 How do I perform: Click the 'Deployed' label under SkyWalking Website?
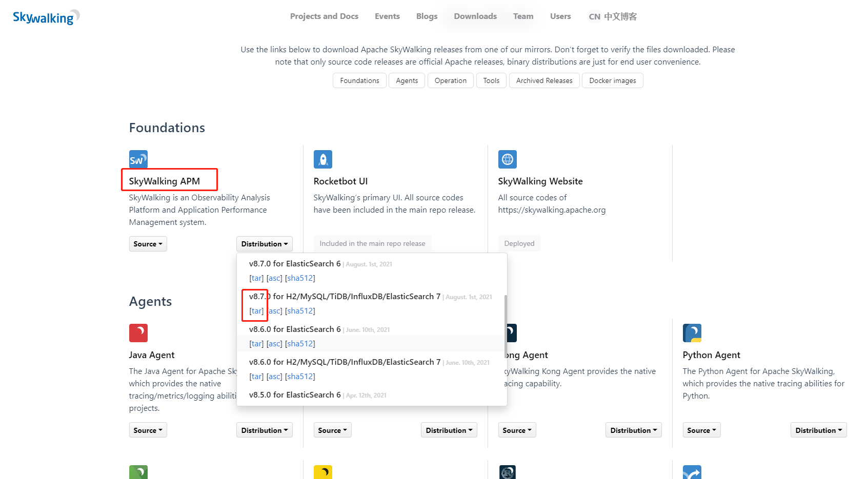(x=519, y=243)
